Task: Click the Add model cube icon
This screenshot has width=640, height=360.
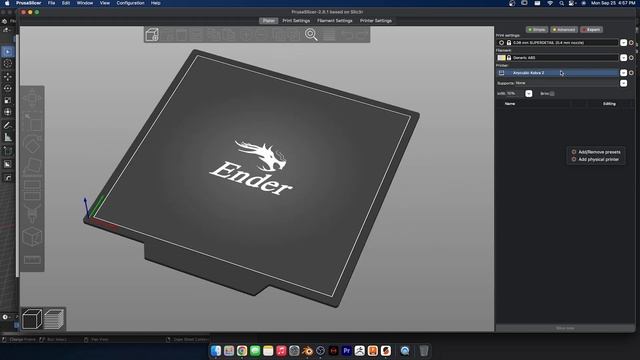Action: (x=152, y=35)
